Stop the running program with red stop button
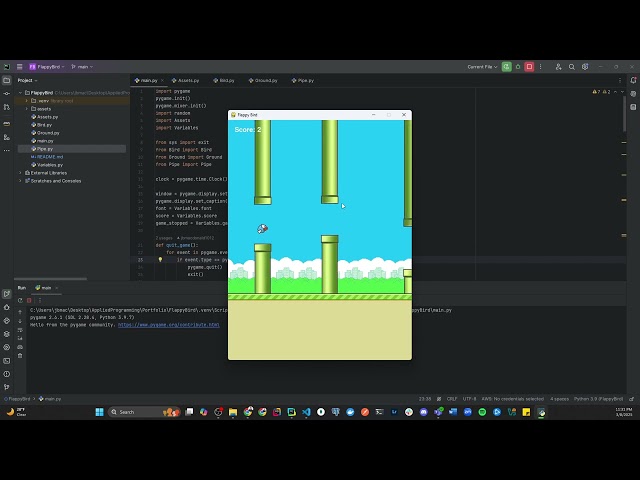 [x=529, y=67]
